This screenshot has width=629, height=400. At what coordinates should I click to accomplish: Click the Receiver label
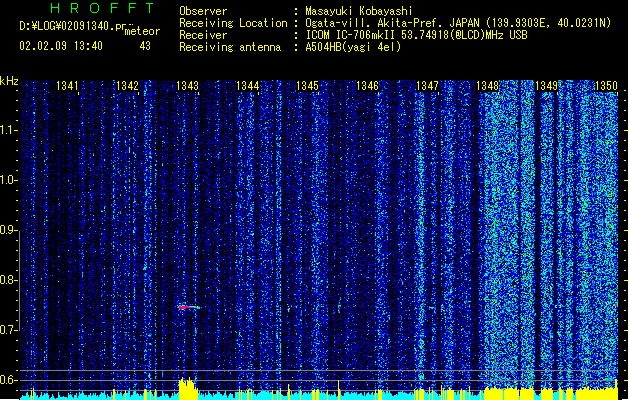coord(203,35)
